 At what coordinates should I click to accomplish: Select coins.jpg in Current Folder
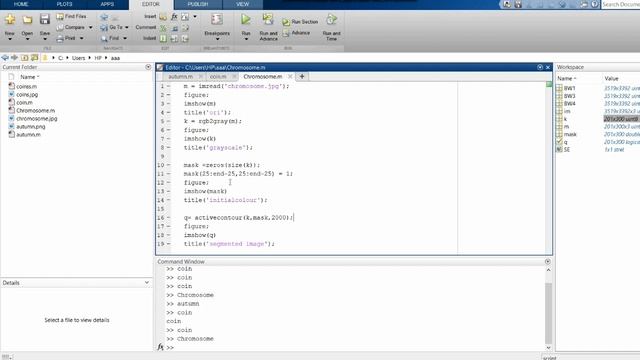[27, 94]
